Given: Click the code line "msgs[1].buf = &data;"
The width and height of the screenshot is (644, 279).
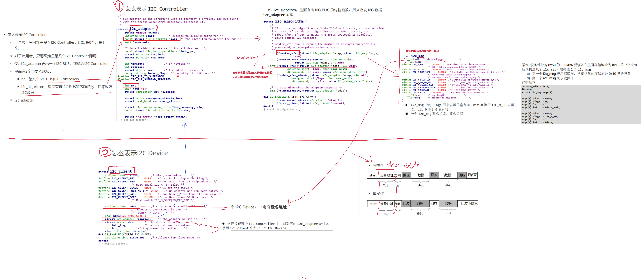Looking at the screenshot, I should click(537, 123).
